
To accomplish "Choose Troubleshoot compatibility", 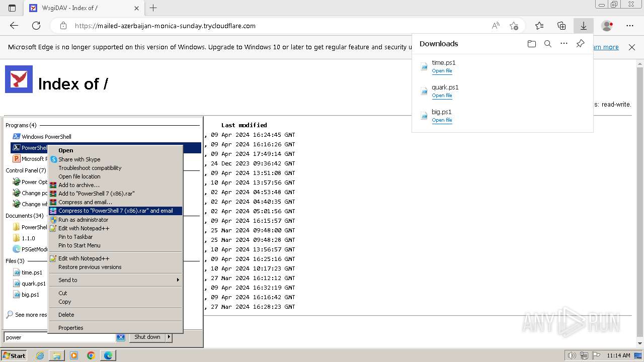I will [x=115, y=168].
